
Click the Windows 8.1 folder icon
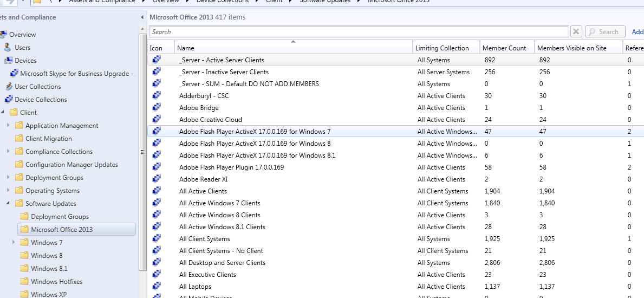pos(24,268)
